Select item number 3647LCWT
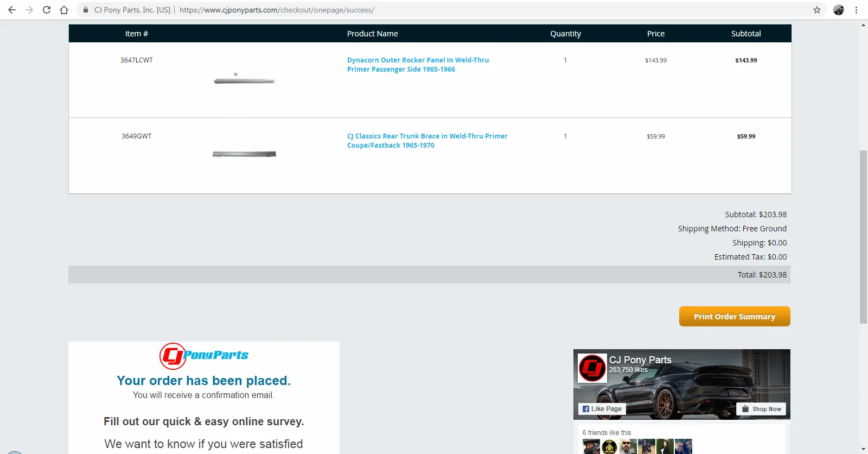This screenshot has width=868, height=454. pos(137,60)
